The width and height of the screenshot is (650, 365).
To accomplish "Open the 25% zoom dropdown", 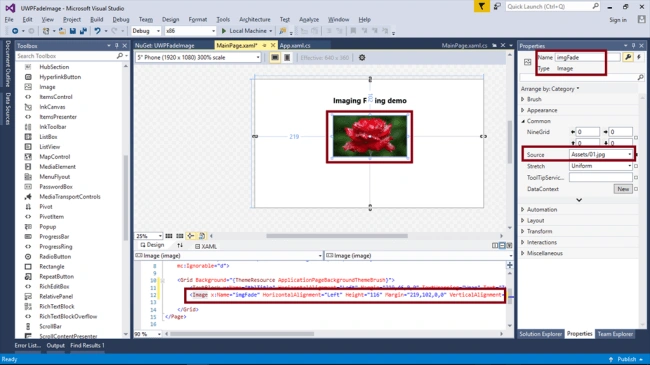I will 160,236.
